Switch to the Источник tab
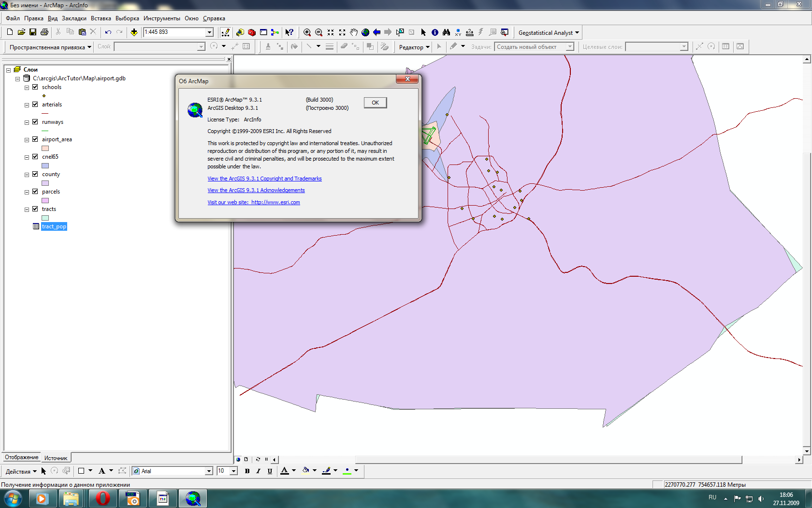 (x=56, y=458)
